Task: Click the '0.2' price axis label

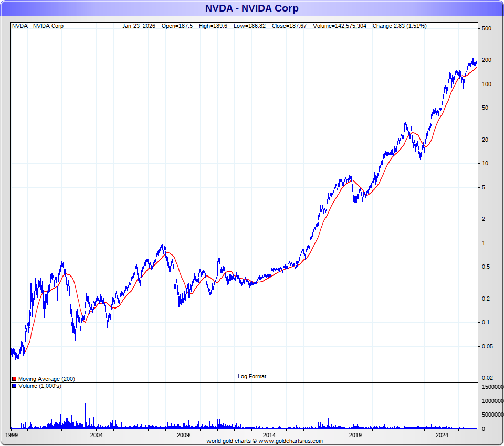Action: [x=486, y=299]
